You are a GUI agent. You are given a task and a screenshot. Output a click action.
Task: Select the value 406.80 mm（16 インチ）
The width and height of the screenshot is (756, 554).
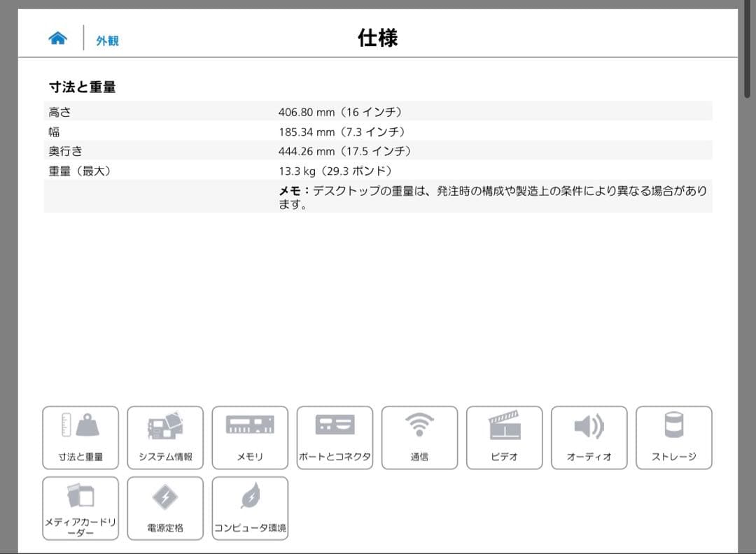tap(340, 112)
